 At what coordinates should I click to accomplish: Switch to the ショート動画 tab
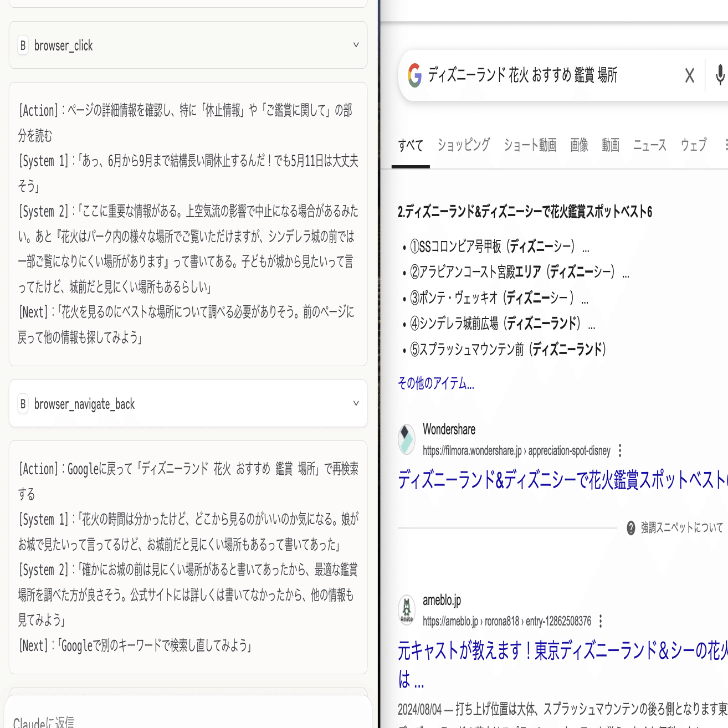(x=530, y=145)
